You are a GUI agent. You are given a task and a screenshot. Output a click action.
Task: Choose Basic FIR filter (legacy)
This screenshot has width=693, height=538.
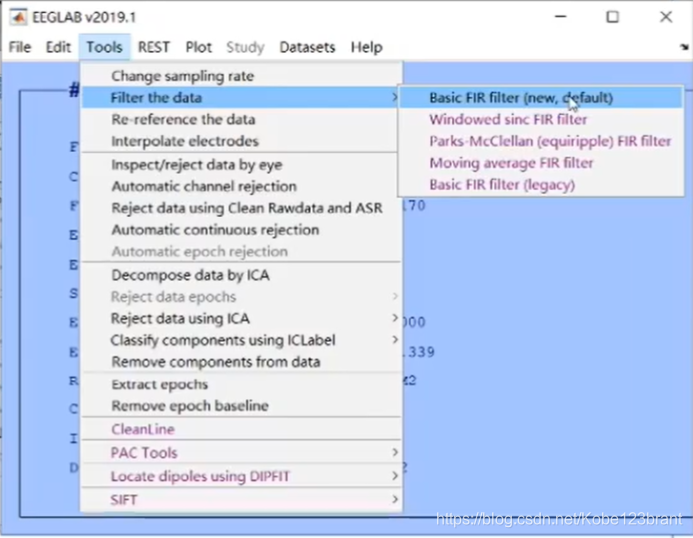pyautogui.click(x=541, y=185)
